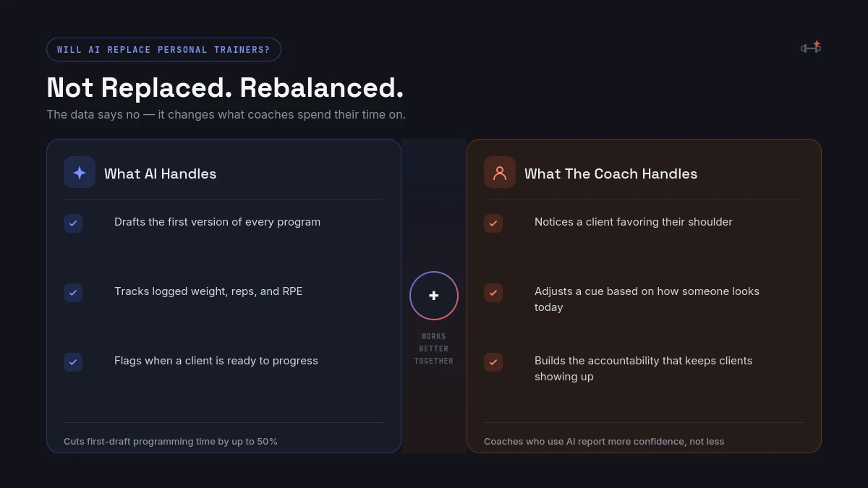Toggle checkbox for Drafts the first version
The width and height of the screenshot is (868, 488).
pos(73,223)
